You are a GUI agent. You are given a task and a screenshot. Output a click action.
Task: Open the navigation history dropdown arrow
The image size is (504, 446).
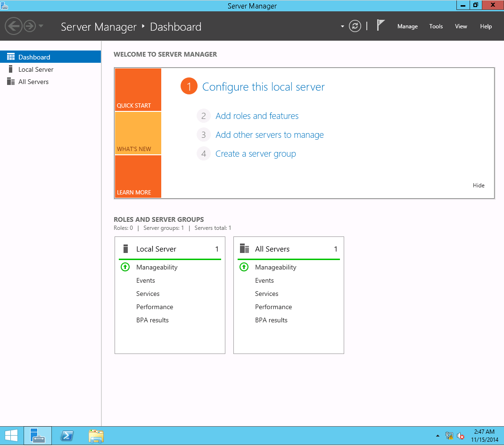[41, 26]
